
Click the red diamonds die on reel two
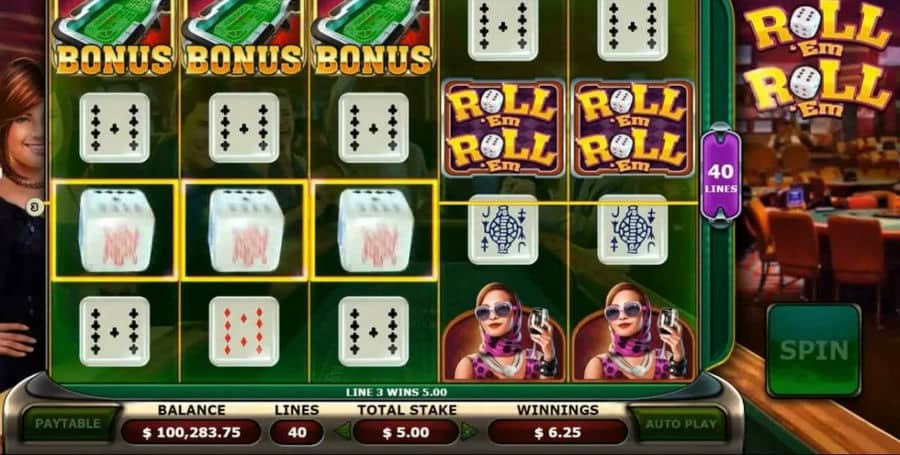[x=244, y=332]
